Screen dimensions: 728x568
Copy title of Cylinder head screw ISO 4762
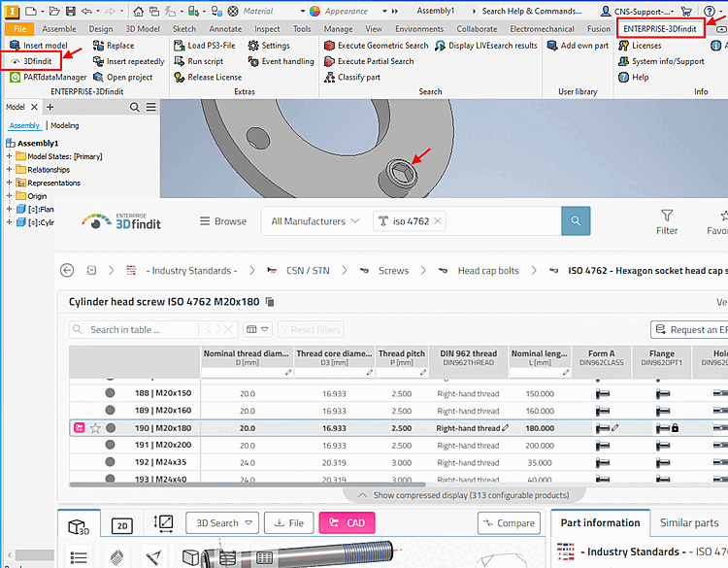pyautogui.click(x=269, y=302)
